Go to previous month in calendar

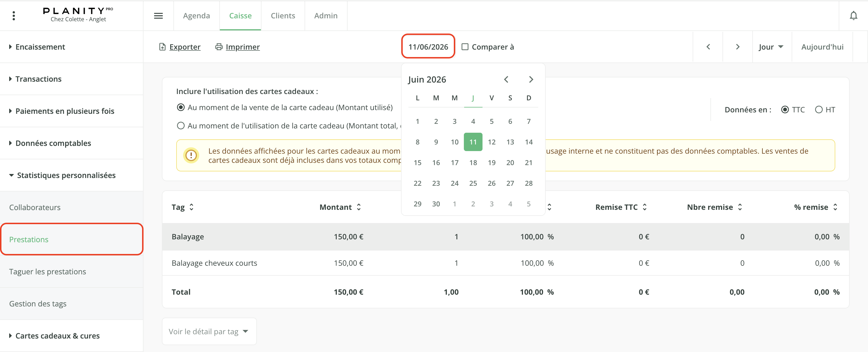click(506, 79)
